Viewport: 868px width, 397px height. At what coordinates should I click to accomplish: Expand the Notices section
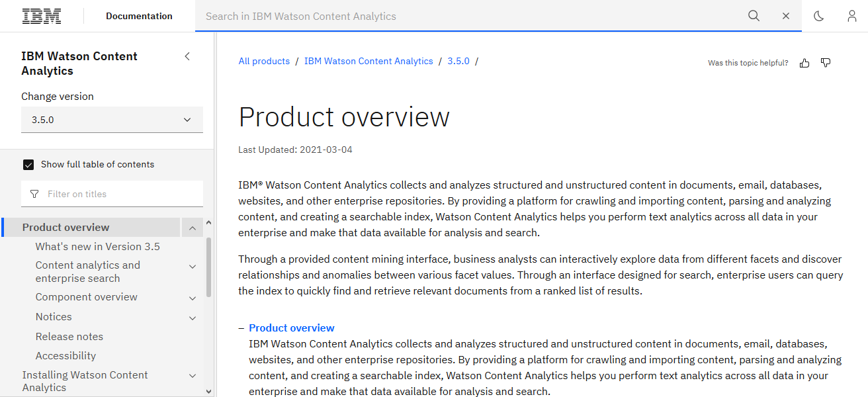pos(193,317)
